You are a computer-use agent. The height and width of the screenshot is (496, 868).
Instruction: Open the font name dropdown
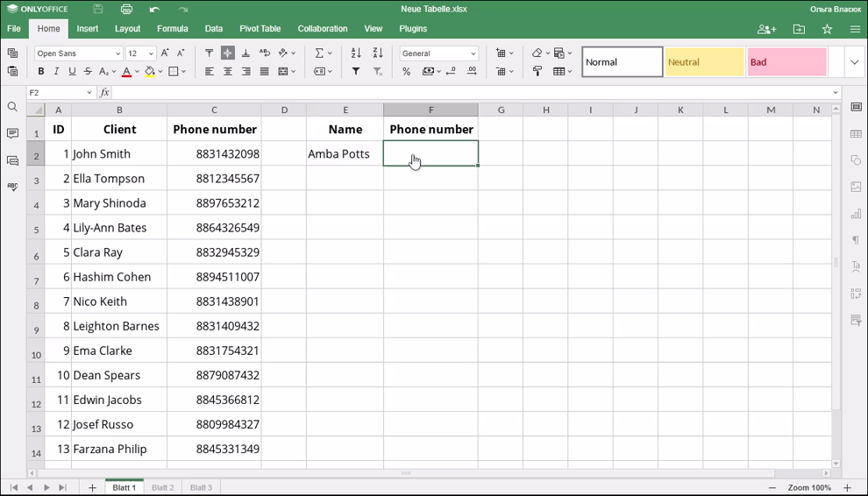117,53
